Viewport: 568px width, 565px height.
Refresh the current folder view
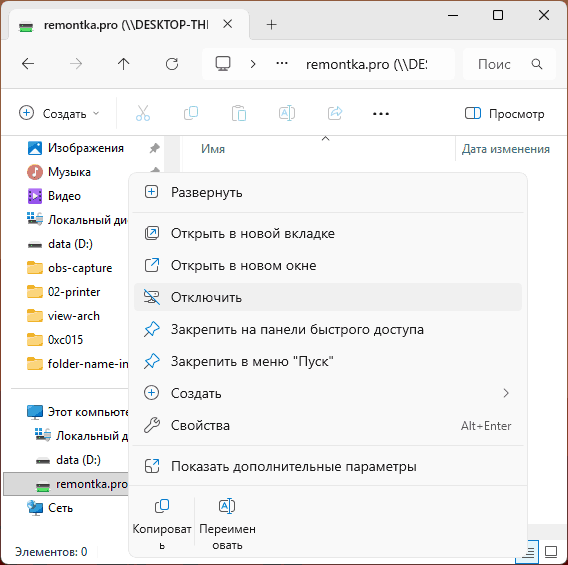click(x=172, y=64)
